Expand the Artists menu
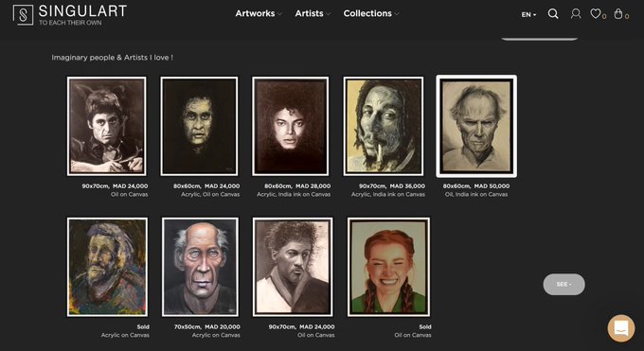This screenshot has width=644, height=351. (313, 13)
